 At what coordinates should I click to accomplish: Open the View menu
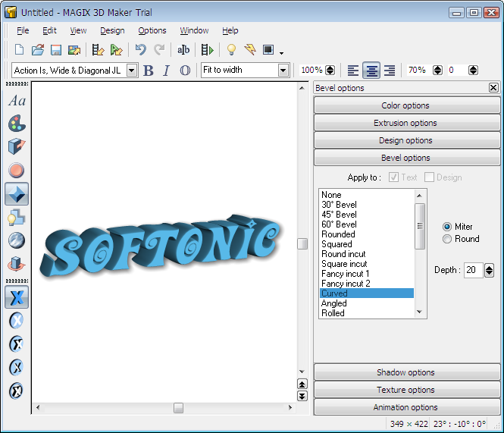[x=78, y=30]
